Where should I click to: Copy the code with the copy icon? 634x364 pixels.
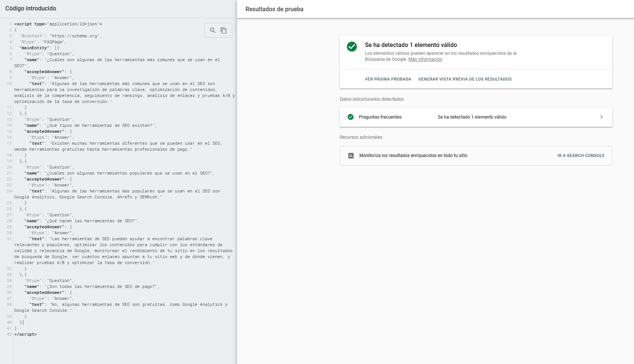click(x=224, y=31)
